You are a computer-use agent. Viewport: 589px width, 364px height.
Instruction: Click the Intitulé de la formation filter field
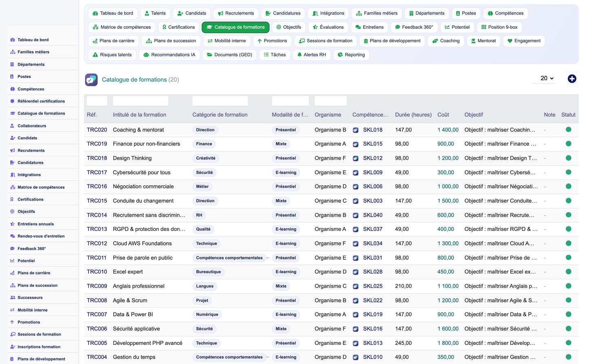(140, 101)
